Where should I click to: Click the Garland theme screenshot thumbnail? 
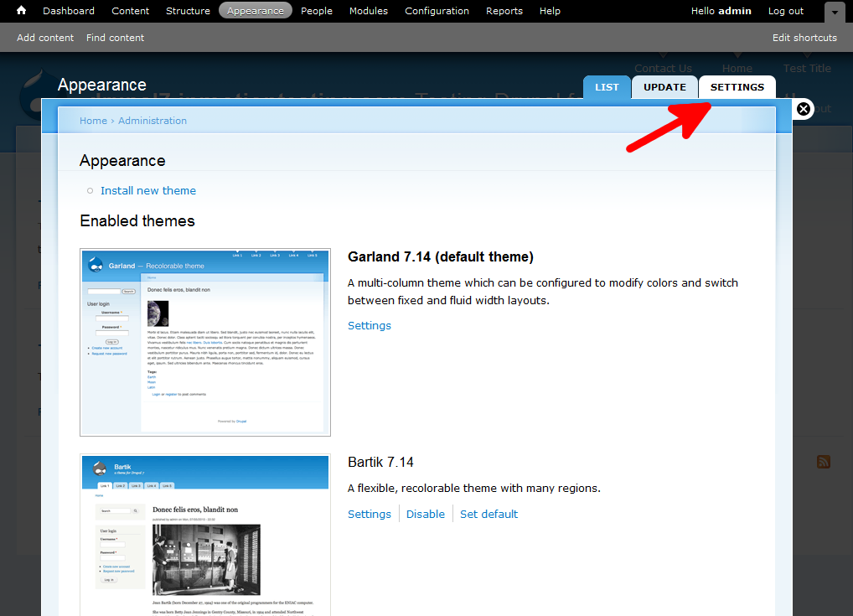[205, 342]
